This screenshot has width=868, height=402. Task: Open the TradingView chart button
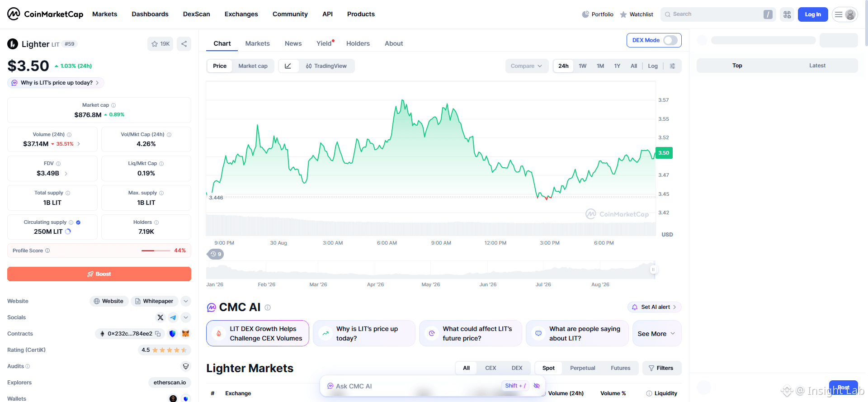(x=326, y=66)
